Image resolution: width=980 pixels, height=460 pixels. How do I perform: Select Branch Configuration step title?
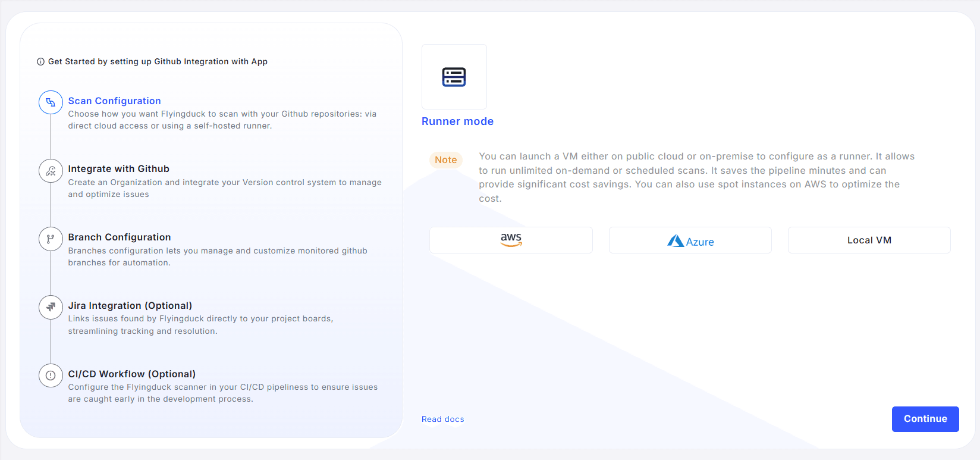pyautogui.click(x=119, y=237)
